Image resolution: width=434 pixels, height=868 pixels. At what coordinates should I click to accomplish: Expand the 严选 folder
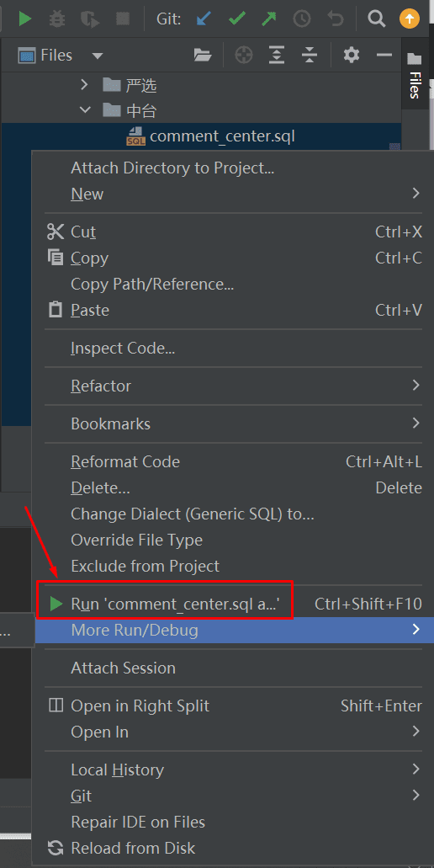click(84, 85)
